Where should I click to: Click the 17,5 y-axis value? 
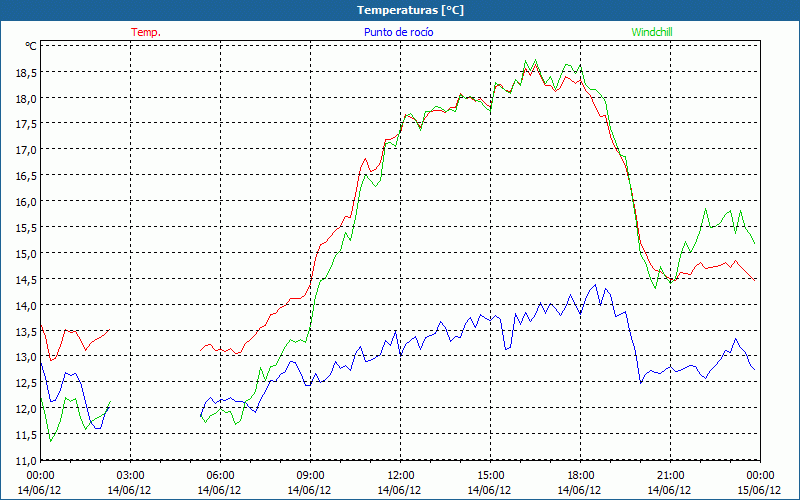tap(26, 125)
